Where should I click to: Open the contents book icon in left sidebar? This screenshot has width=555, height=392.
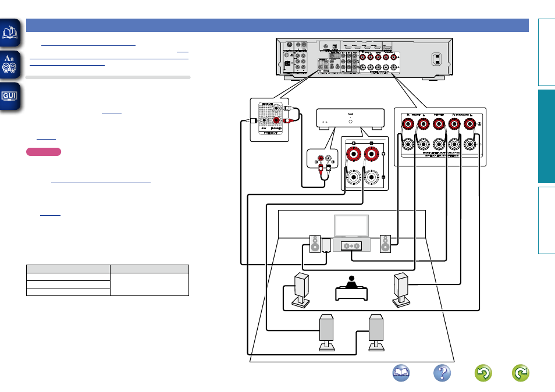[x=10, y=33]
